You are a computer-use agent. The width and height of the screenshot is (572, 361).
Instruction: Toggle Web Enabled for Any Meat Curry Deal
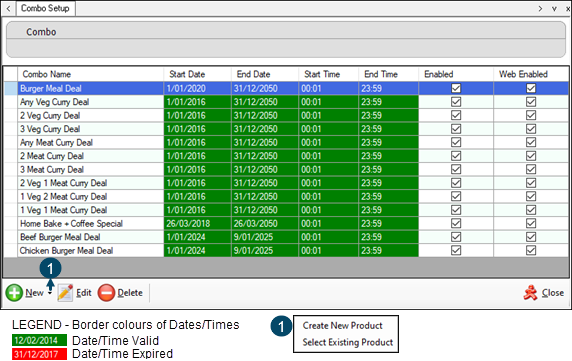(531, 142)
